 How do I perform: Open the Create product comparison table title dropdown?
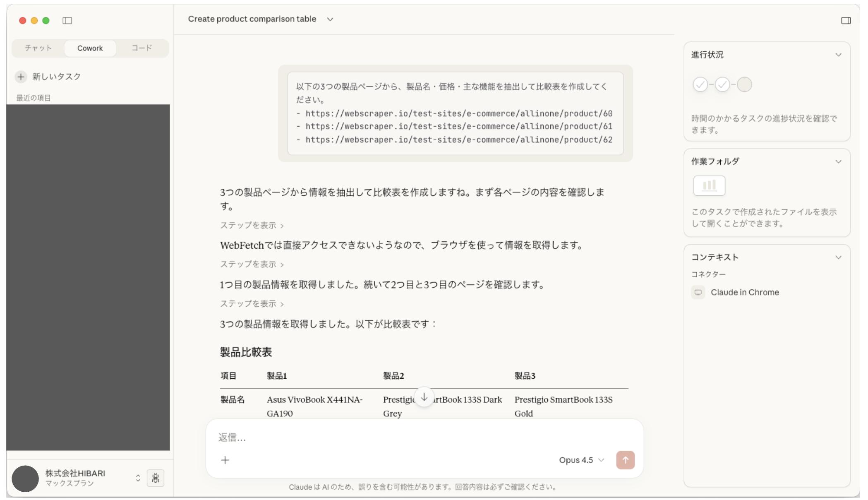point(330,19)
